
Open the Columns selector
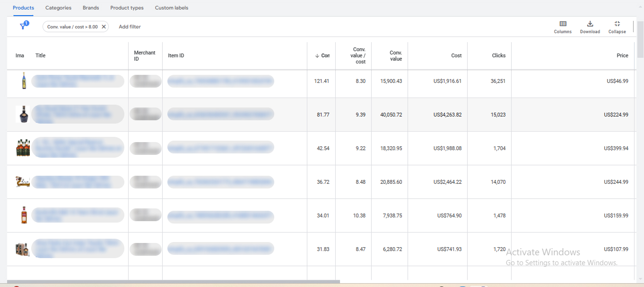(x=563, y=27)
